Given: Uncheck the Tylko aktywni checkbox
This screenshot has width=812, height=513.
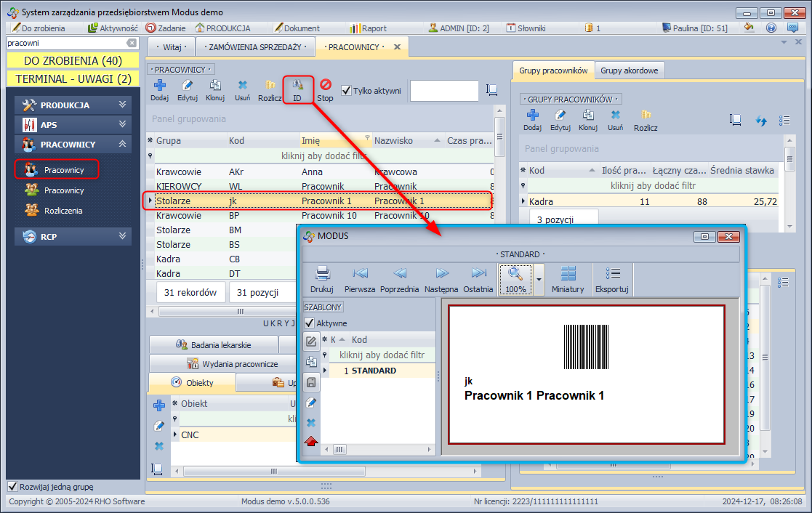Looking at the screenshot, I should (347, 91).
